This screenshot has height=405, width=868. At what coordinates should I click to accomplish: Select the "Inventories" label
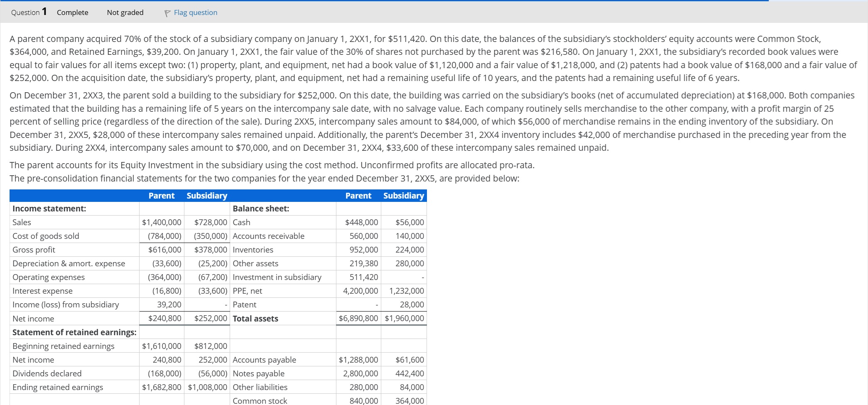253,250
